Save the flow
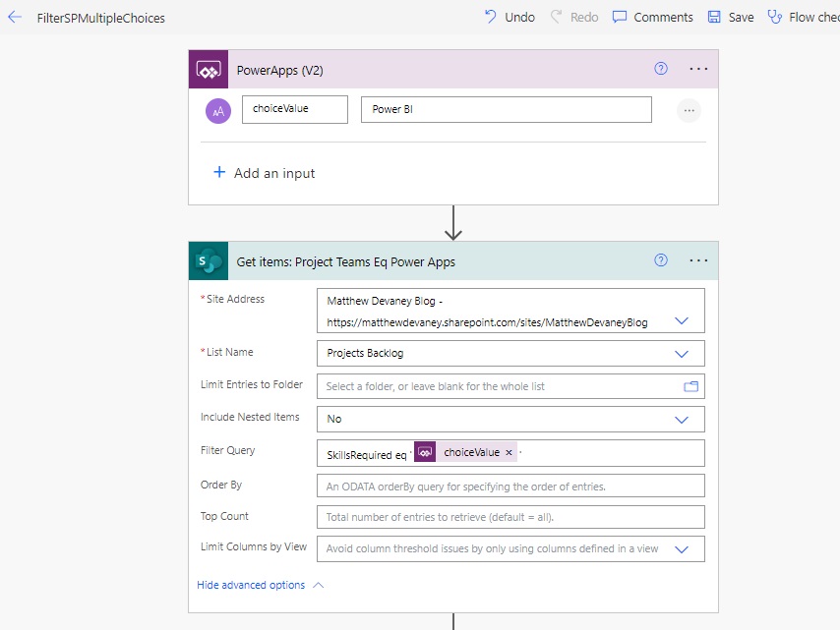This screenshot has height=630, width=840. 731,17
